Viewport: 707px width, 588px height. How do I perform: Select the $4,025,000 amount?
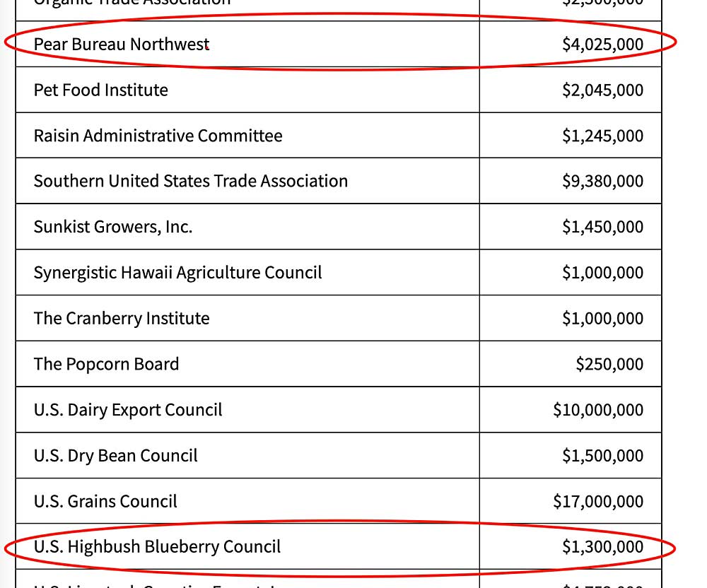(x=602, y=45)
